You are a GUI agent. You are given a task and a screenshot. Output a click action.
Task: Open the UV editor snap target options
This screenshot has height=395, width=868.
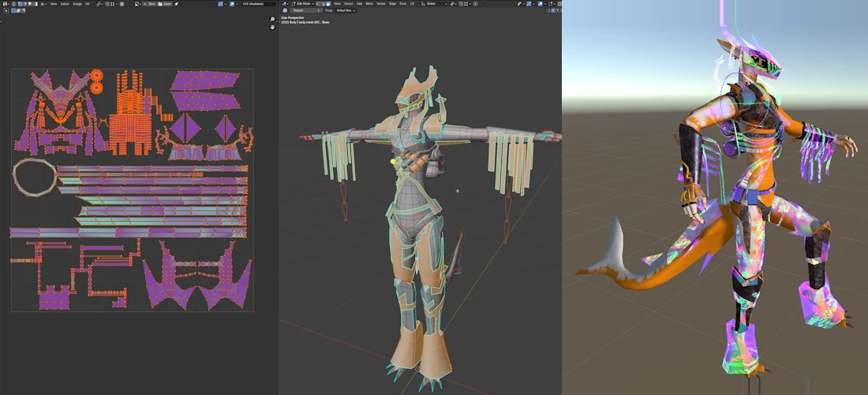114,4
